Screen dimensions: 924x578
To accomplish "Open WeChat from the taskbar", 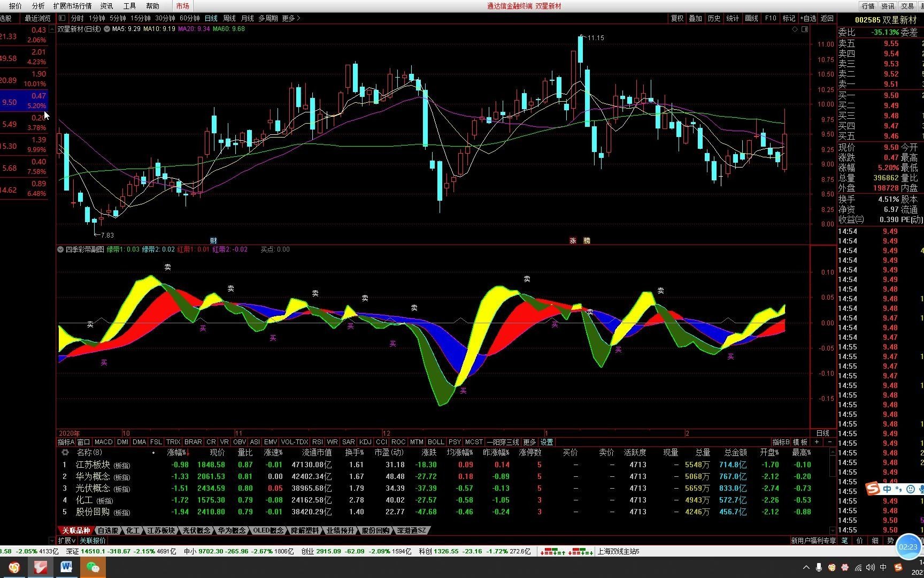I will pyautogui.click(x=92, y=567).
